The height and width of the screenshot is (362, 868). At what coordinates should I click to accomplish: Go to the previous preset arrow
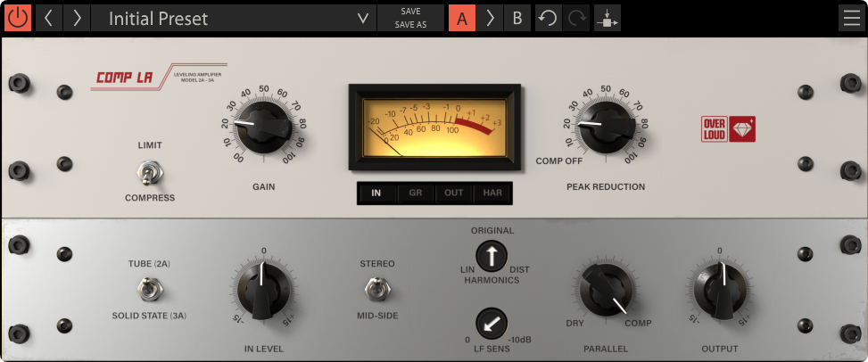(48, 18)
